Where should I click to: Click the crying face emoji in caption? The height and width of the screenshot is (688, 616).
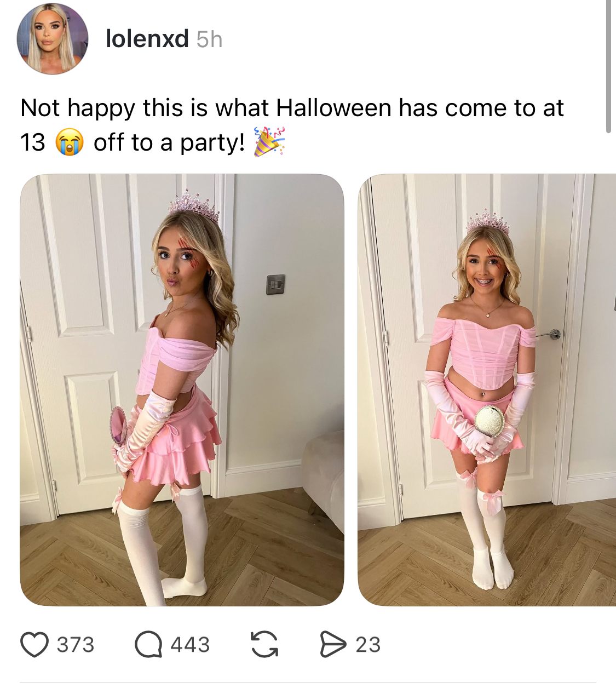point(69,142)
